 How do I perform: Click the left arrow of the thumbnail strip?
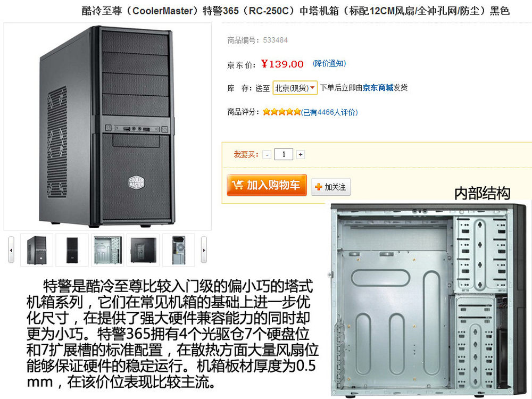point(11,250)
